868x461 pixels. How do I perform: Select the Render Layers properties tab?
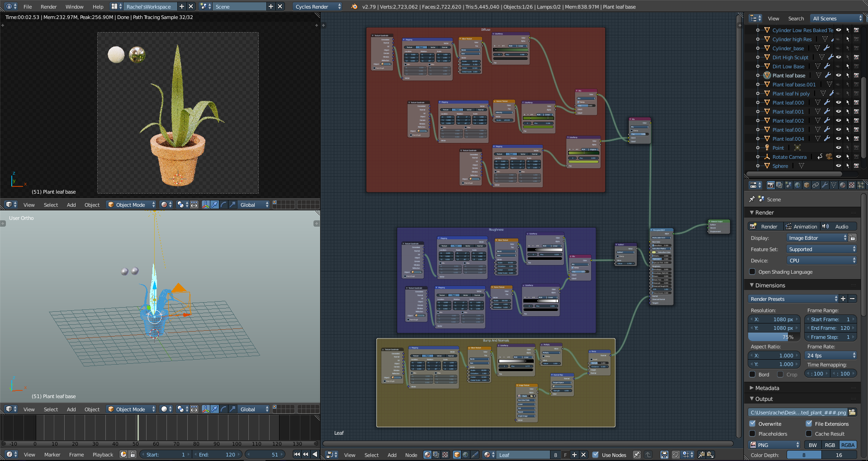tap(779, 185)
